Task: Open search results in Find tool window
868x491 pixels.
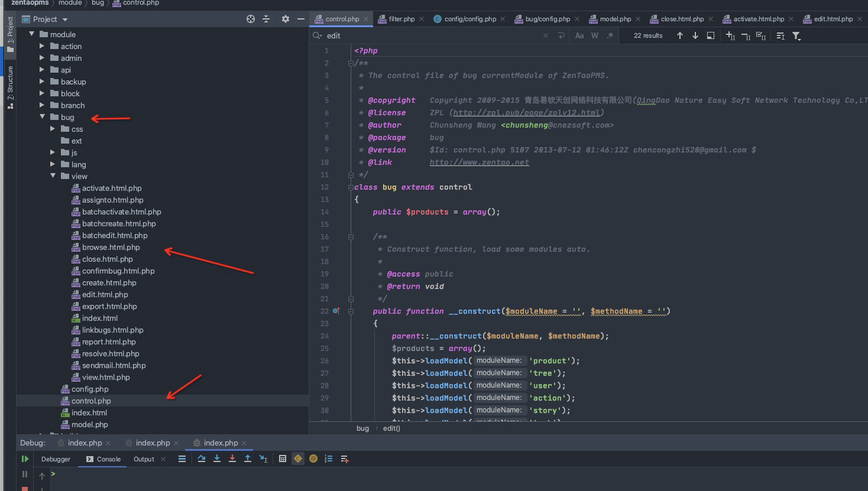Action: click(x=711, y=35)
